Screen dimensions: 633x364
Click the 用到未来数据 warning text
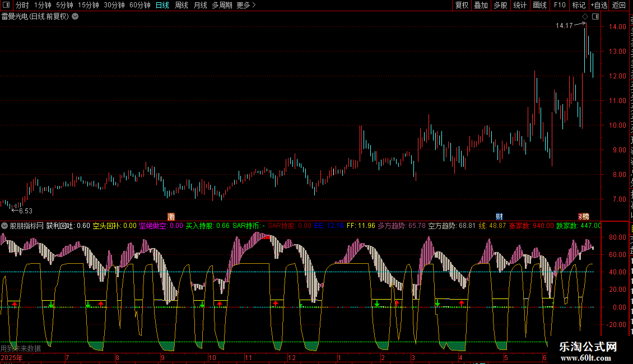[21, 348]
